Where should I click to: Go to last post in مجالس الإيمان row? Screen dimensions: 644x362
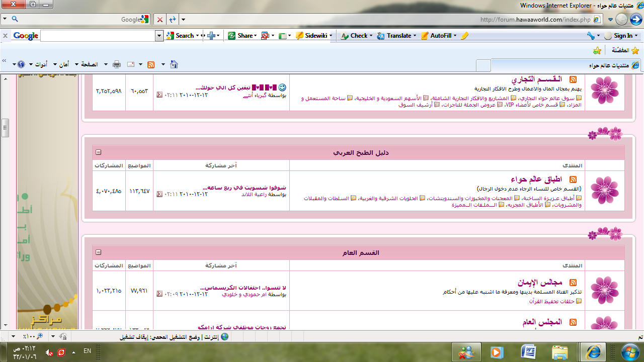pos(159,294)
